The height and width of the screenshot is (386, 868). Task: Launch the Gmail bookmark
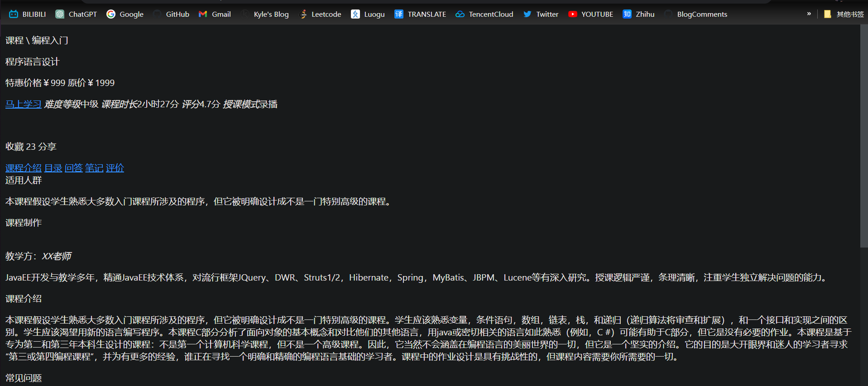pos(215,14)
